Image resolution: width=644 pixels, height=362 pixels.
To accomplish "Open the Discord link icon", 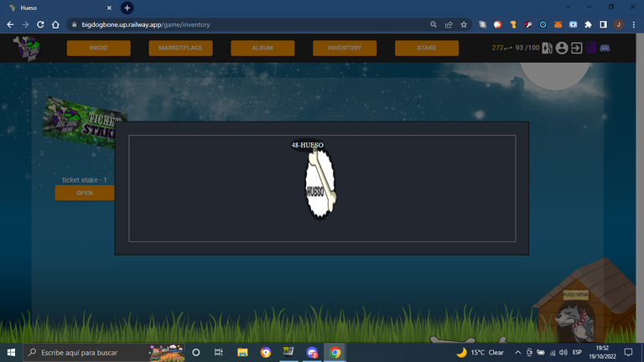I will click(605, 48).
